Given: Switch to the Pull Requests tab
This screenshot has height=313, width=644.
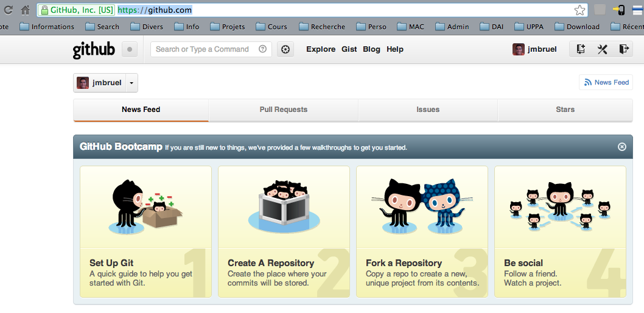Looking at the screenshot, I should pyautogui.click(x=284, y=110).
